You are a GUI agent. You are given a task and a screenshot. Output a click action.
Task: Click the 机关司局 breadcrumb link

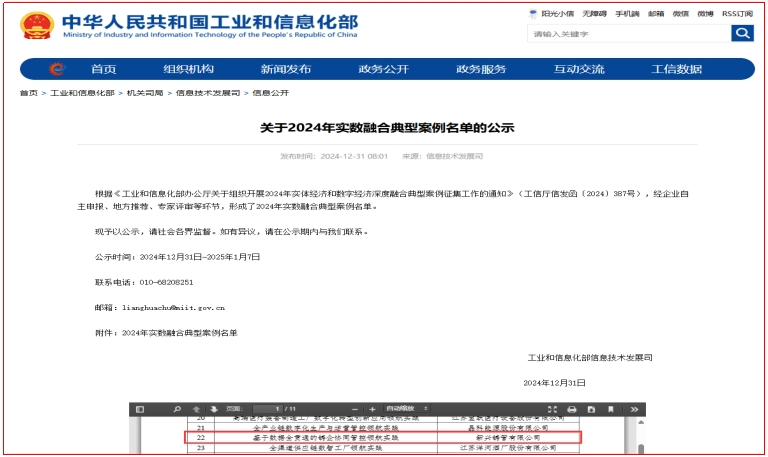[145, 93]
